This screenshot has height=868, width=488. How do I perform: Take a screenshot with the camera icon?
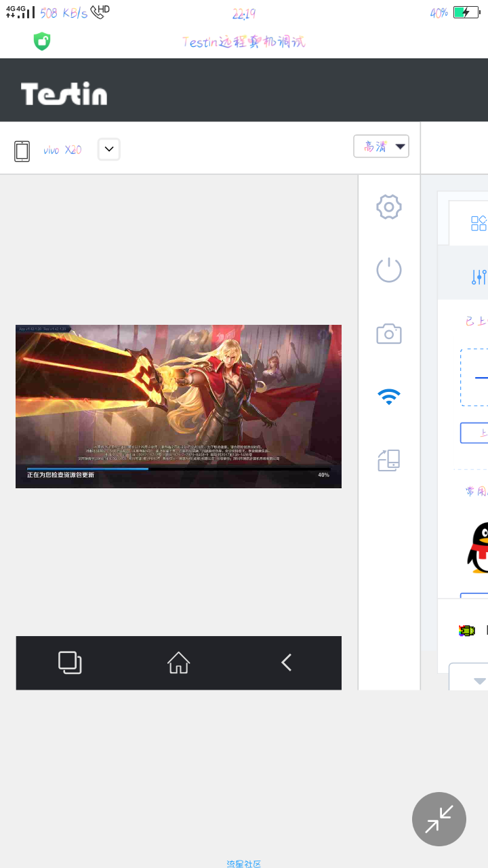click(x=389, y=333)
